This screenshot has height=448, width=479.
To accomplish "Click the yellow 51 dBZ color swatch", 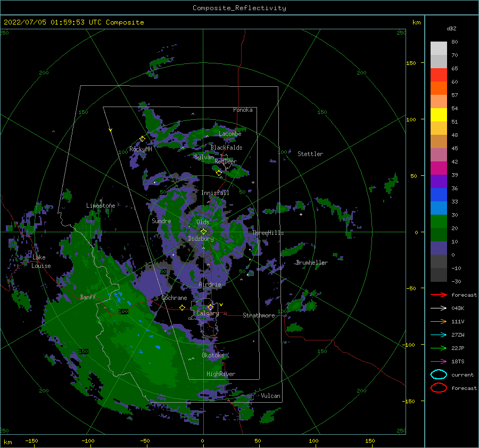I will pos(439,115).
